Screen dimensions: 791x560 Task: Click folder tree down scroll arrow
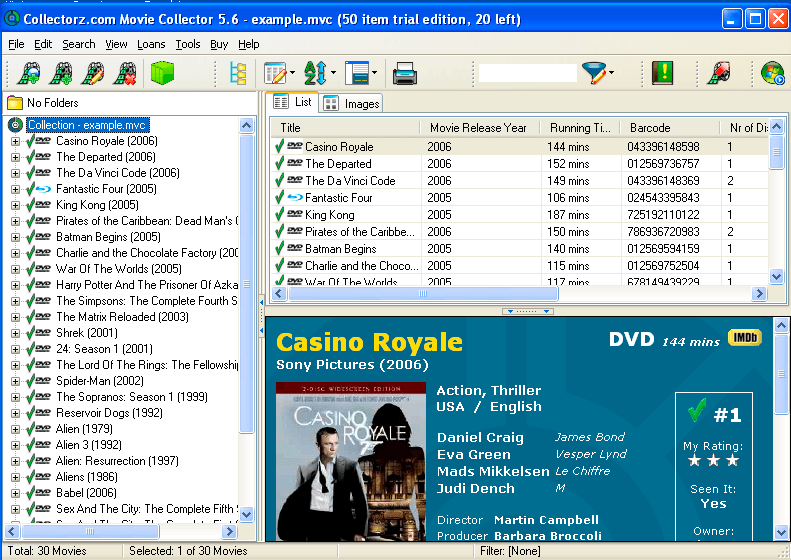pos(246,515)
